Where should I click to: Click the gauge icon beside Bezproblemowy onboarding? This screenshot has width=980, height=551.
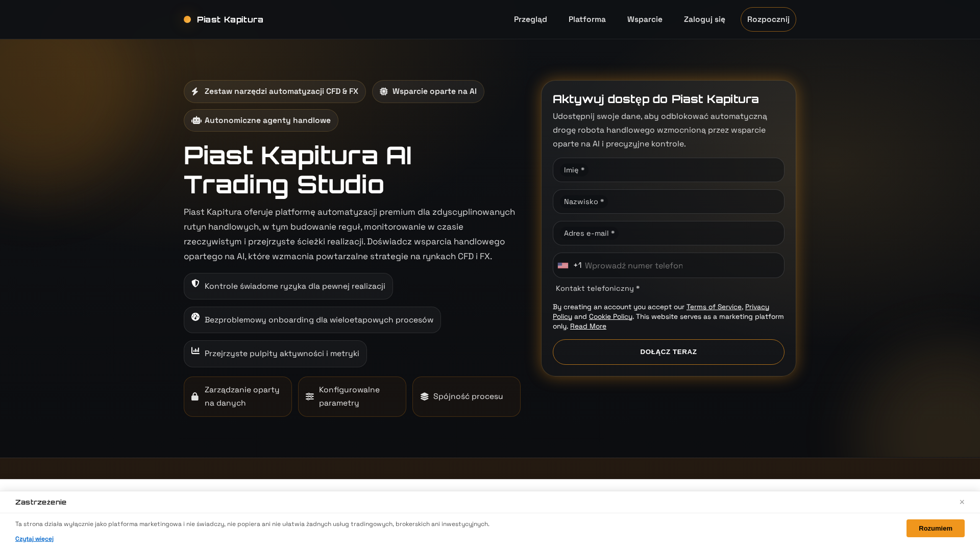click(x=195, y=317)
